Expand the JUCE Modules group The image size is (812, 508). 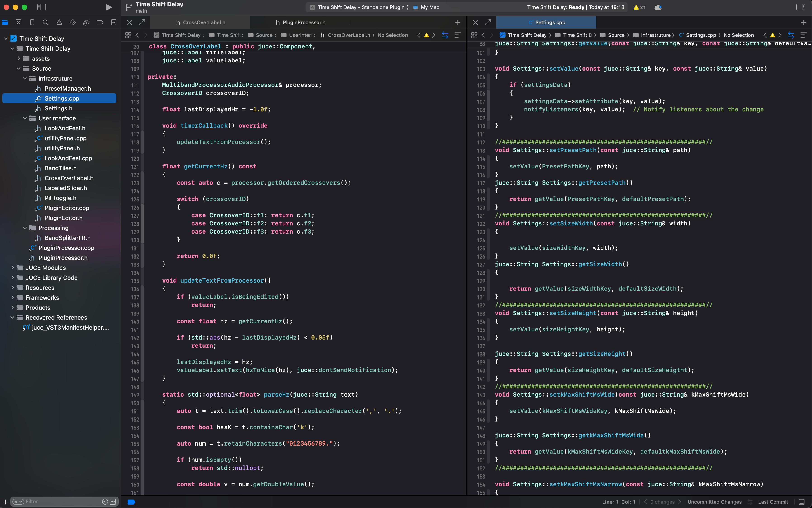[12, 268]
